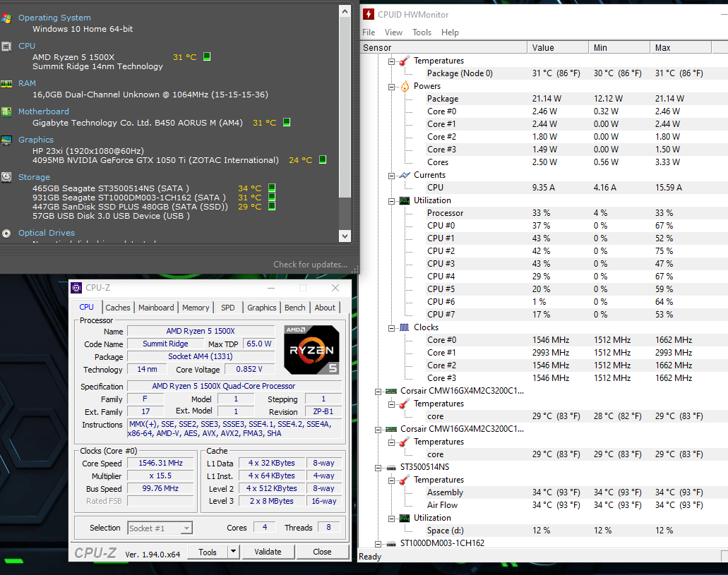Collapse the Clocks node in HWMonitor

point(391,327)
